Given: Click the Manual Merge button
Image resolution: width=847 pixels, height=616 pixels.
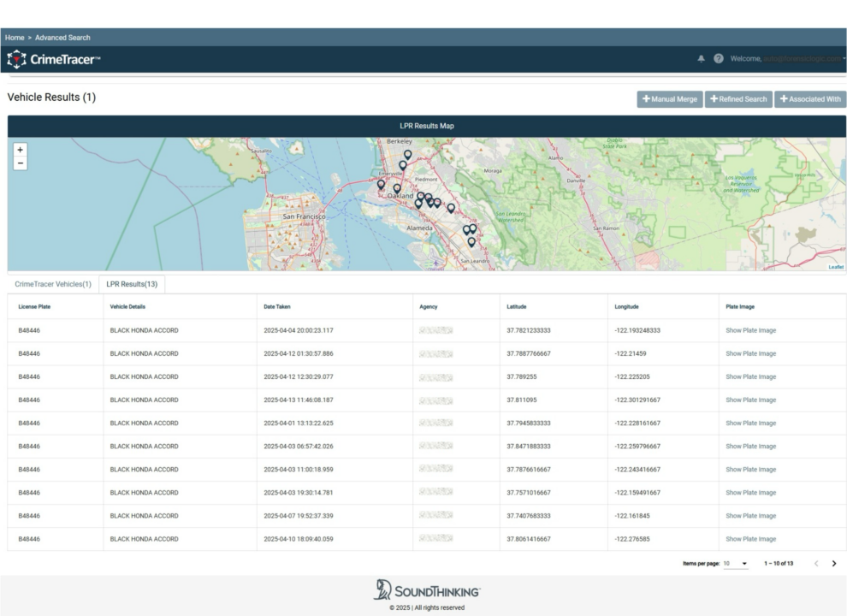Looking at the screenshot, I should click(670, 99).
